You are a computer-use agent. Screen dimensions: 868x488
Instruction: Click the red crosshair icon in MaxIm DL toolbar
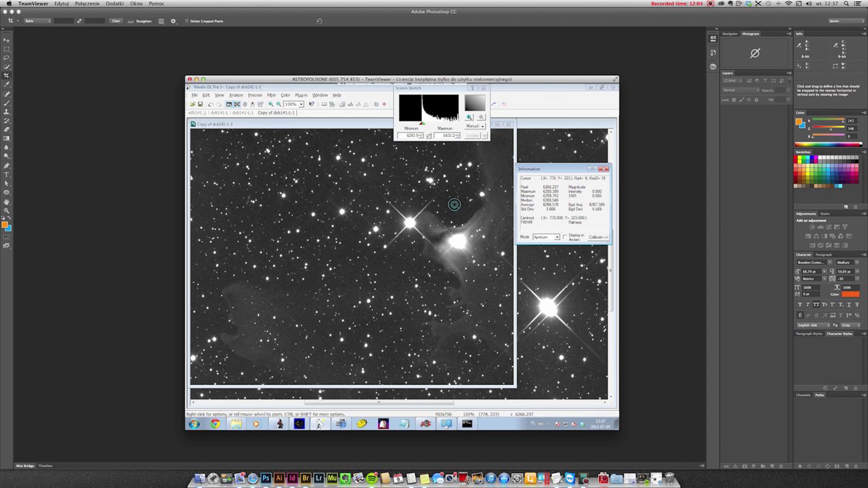pos(384,104)
